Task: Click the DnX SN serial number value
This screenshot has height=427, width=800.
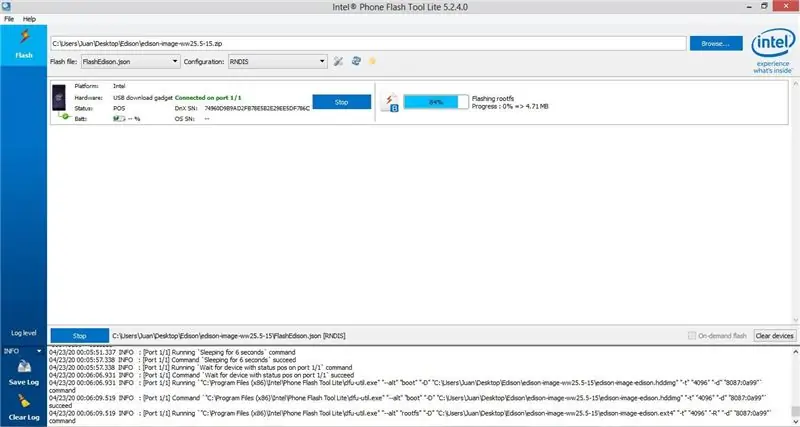Action: [x=257, y=108]
